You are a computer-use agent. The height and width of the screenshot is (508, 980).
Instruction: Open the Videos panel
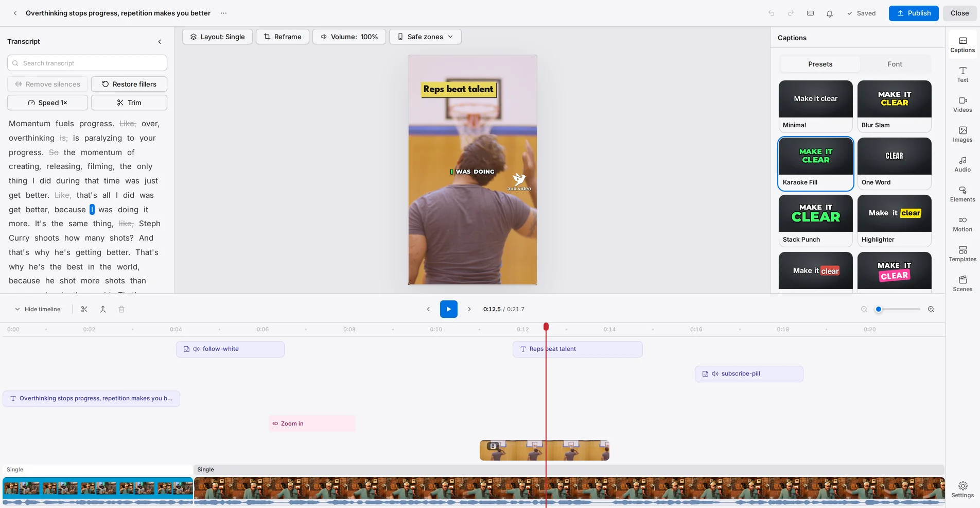[x=962, y=104]
